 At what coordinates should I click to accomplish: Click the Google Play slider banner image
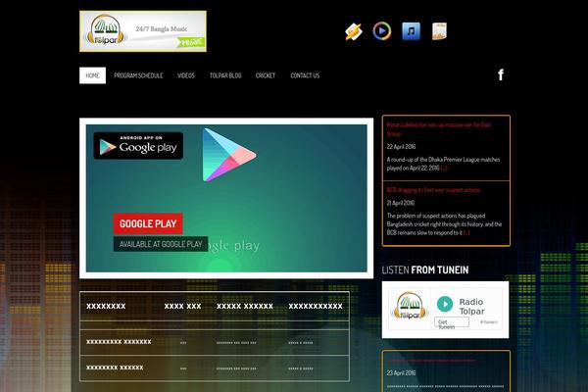[226, 198]
